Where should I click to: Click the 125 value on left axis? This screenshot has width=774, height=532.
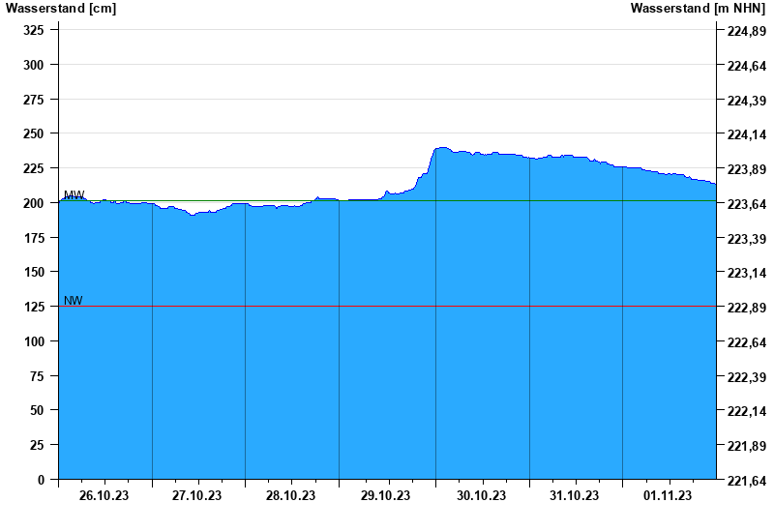[34, 307]
